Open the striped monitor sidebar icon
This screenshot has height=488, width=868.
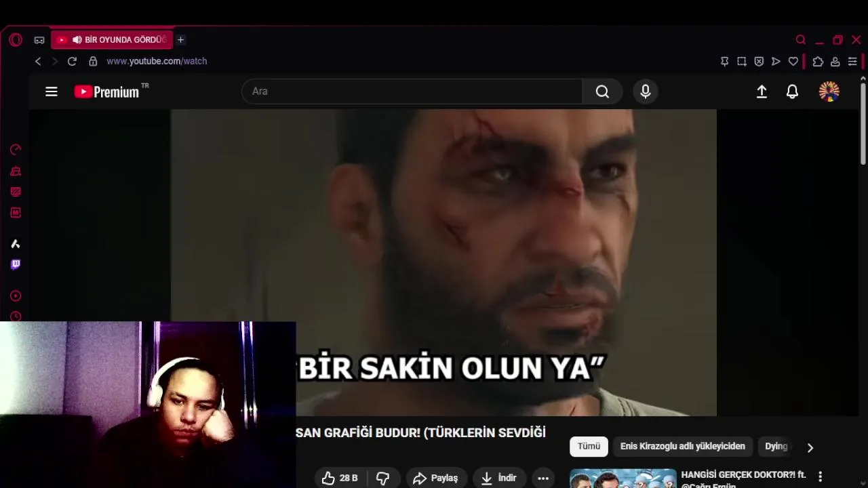(16, 192)
